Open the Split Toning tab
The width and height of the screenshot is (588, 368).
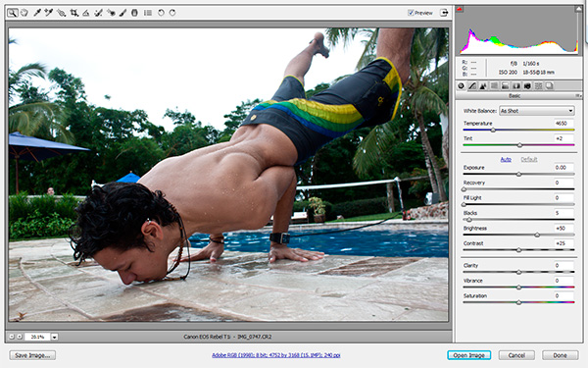(x=505, y=86)
